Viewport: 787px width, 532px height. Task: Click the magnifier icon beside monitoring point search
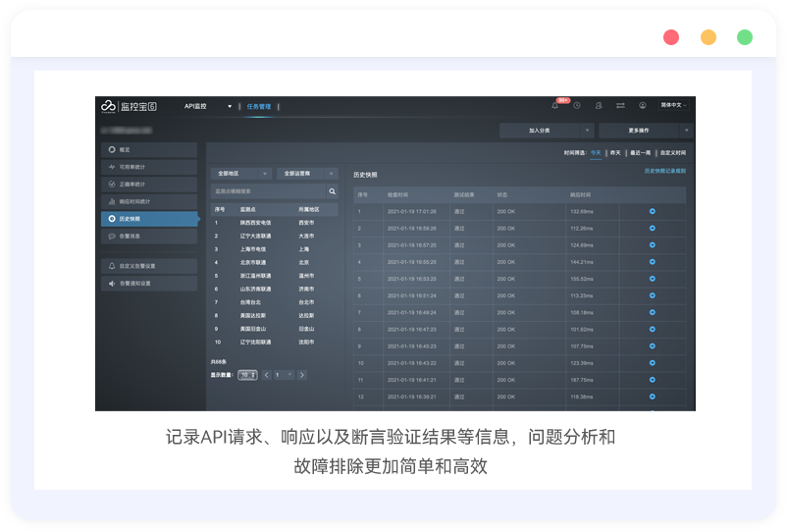(x=332, y=191)
